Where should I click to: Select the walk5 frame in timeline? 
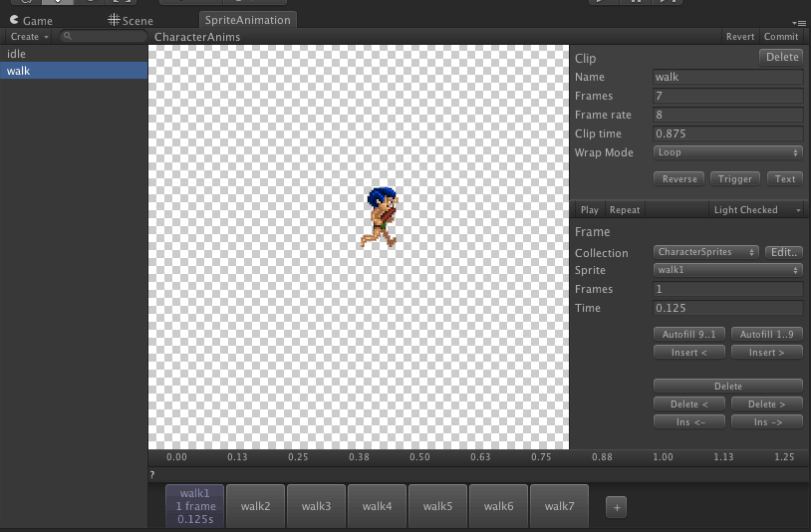(437, 506)
